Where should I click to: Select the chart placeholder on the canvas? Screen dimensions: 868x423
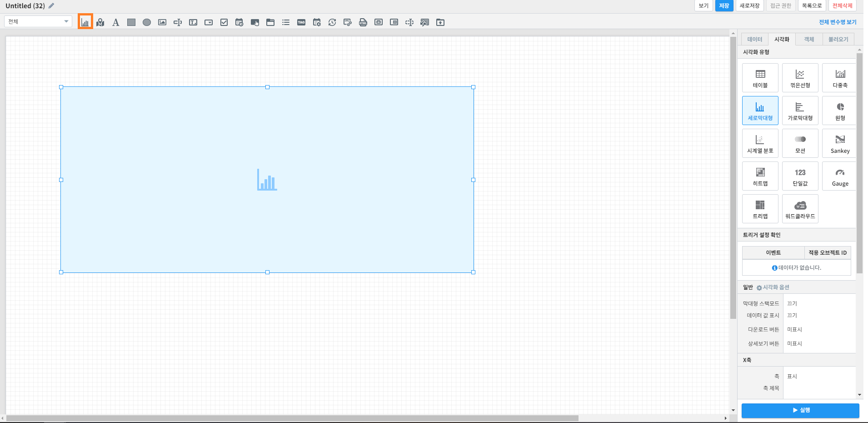tap(267, 180)
